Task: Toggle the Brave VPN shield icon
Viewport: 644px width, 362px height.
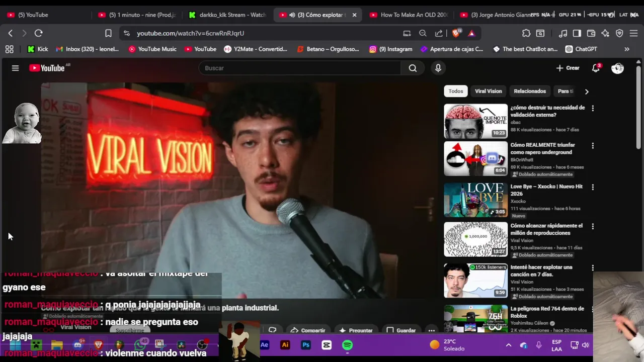Action: coord(619,33)
